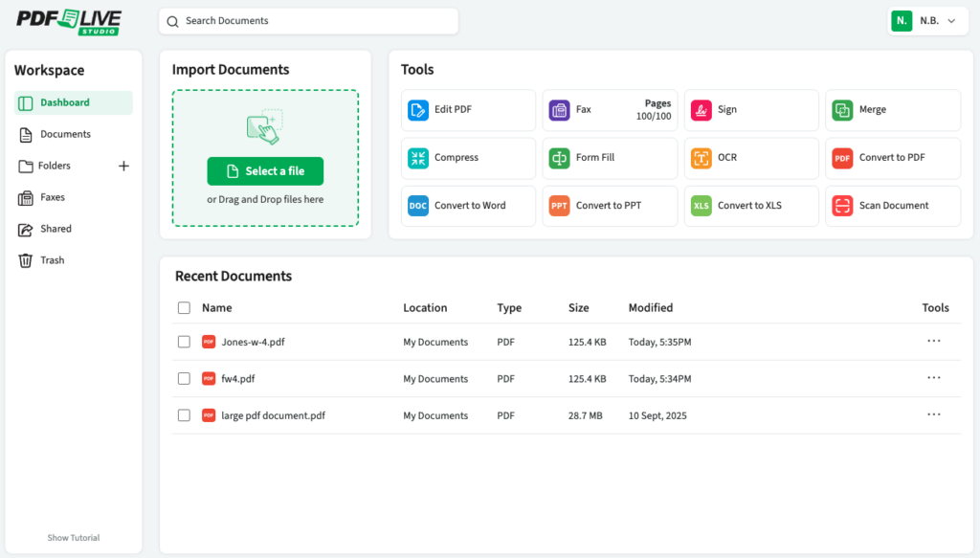
Task: Expand the Folders section with the plus
Action: [123, 165]
